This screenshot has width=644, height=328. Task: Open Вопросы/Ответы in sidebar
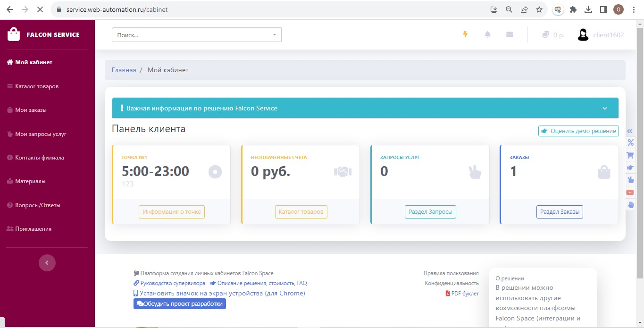(x=33, y=205)
